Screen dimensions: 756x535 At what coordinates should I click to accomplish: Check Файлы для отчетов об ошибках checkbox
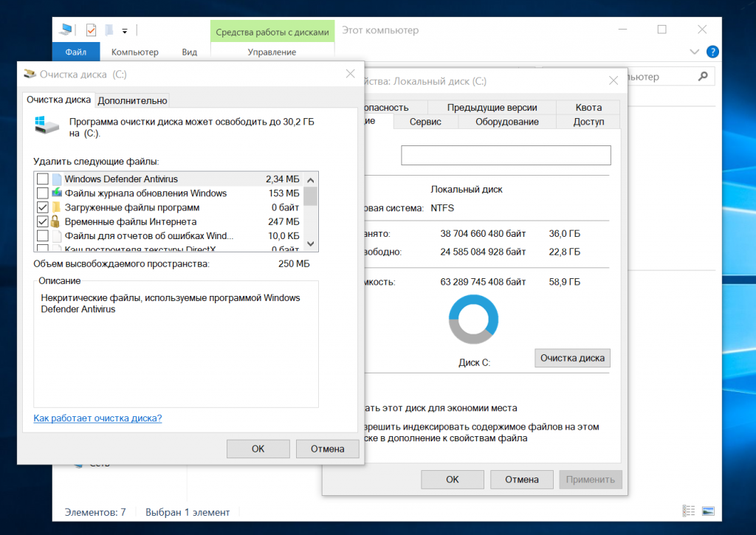coord(42,236)
